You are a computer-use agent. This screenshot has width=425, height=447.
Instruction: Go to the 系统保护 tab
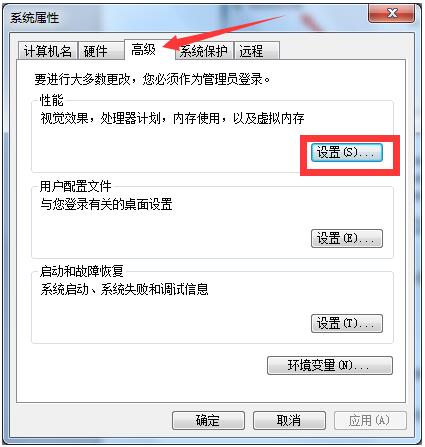pos(204,51)
